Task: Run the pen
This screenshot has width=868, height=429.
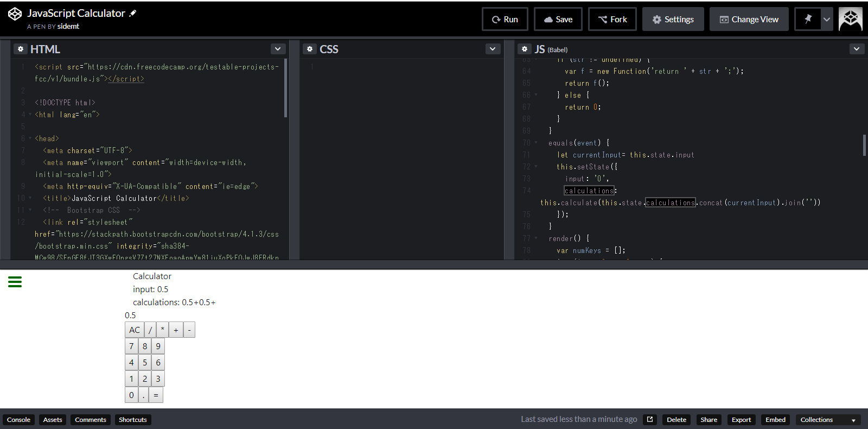Action: 505,19
